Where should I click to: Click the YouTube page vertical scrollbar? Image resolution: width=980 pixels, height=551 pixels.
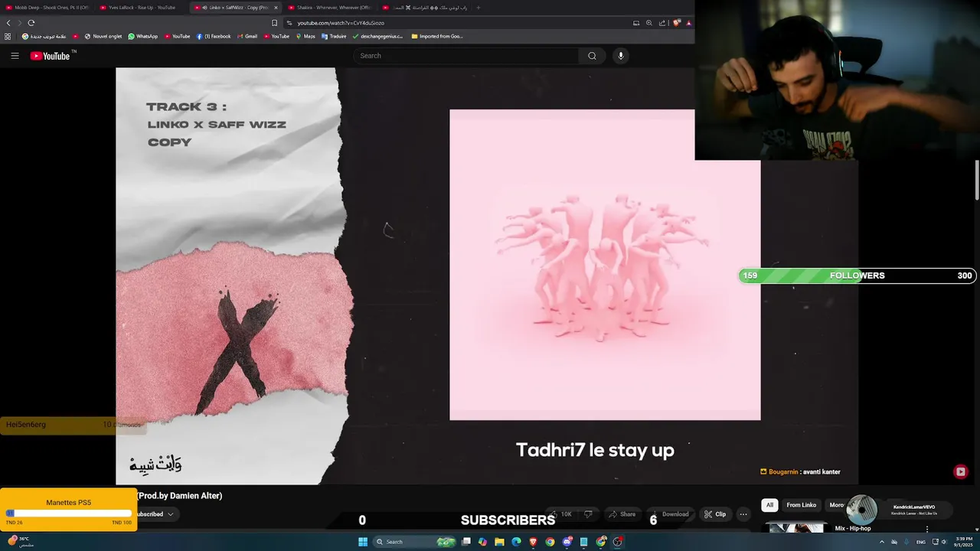pos(977,180)
